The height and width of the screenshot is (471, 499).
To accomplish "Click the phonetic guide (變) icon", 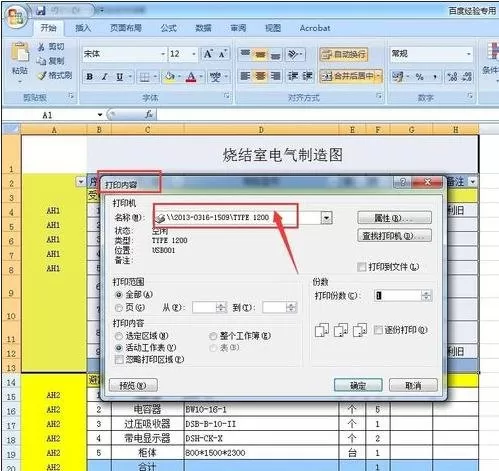I will coord(216,77).
